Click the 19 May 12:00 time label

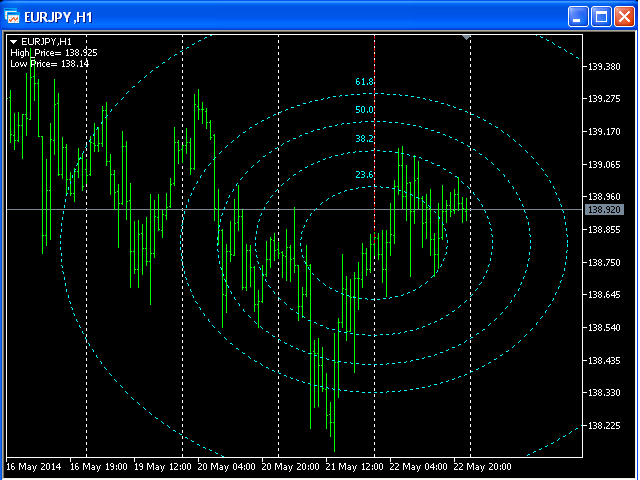click(x=163, y=467)
